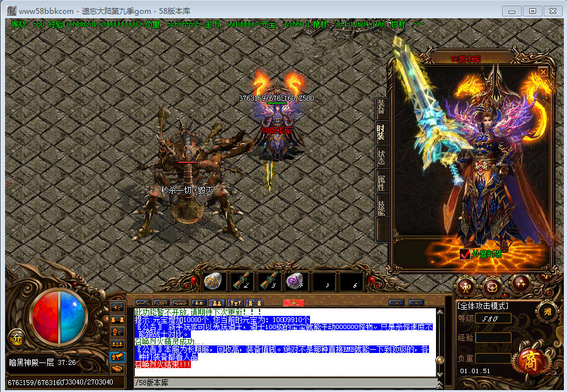Click the two-person private chat icon
Screen dimensions: 567x392
pos(118,320)
